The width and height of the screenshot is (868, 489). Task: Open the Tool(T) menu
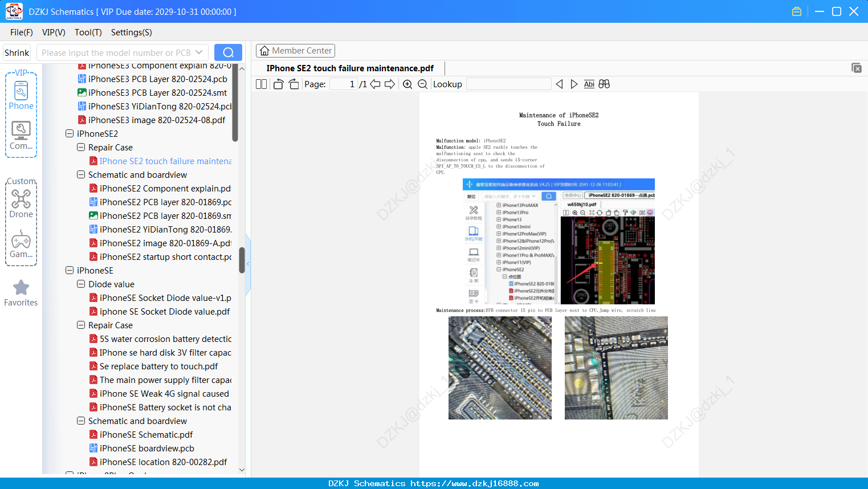click(88, 32)
